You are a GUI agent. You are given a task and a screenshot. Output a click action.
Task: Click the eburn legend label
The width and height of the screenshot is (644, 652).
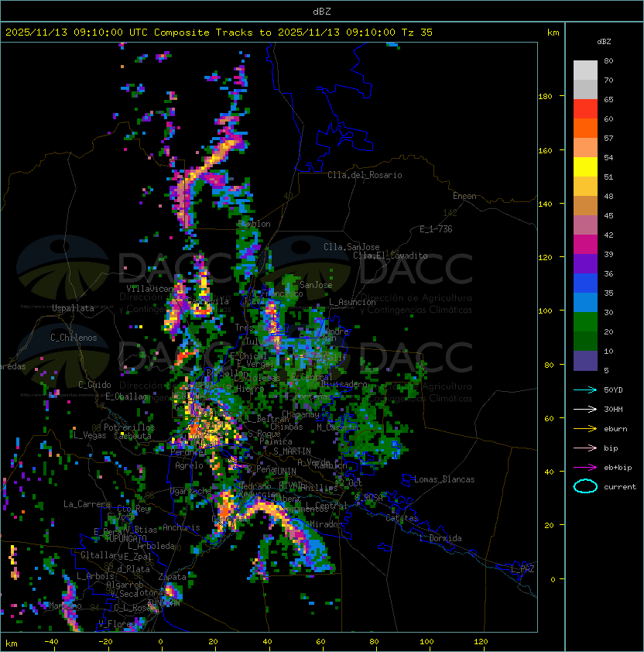pyautogui.click(x=615, y=429)
